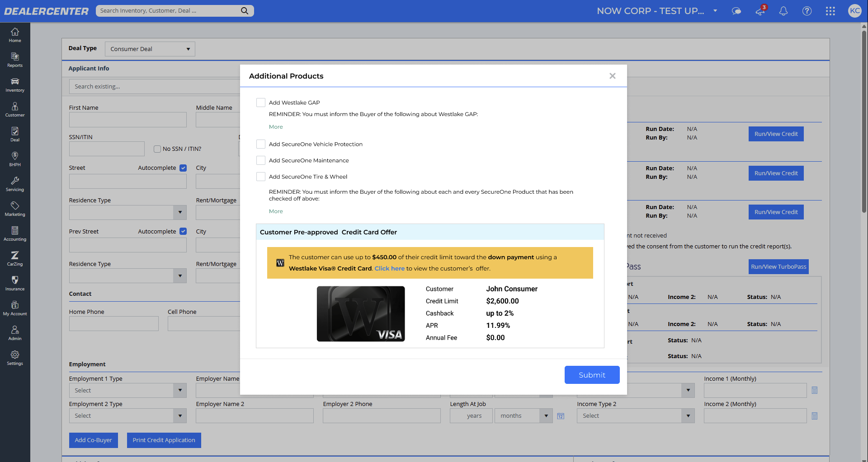Open the KC user profile avatar
This screenshot has width=868, height=462.
coord(855,11)
